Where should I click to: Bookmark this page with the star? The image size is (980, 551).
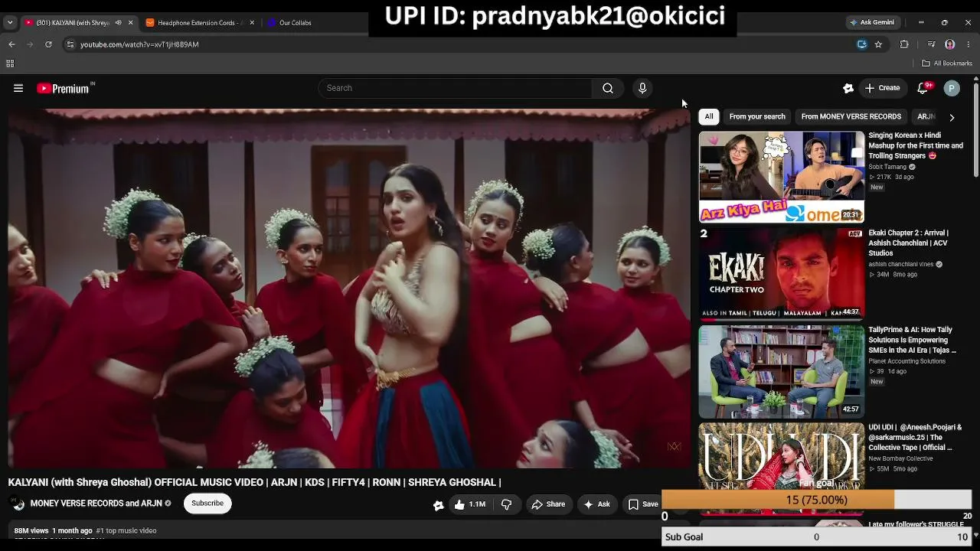tap(878, 44)
